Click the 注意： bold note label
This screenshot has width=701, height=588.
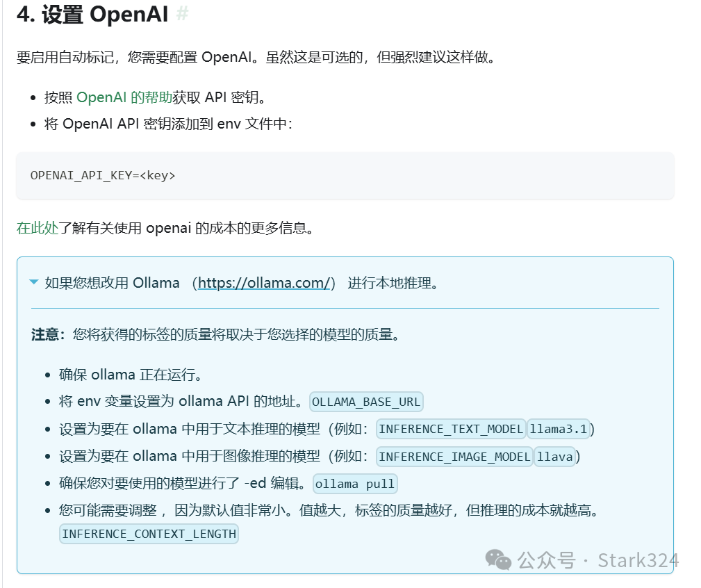pyautogui.click(x=48, y=334)
